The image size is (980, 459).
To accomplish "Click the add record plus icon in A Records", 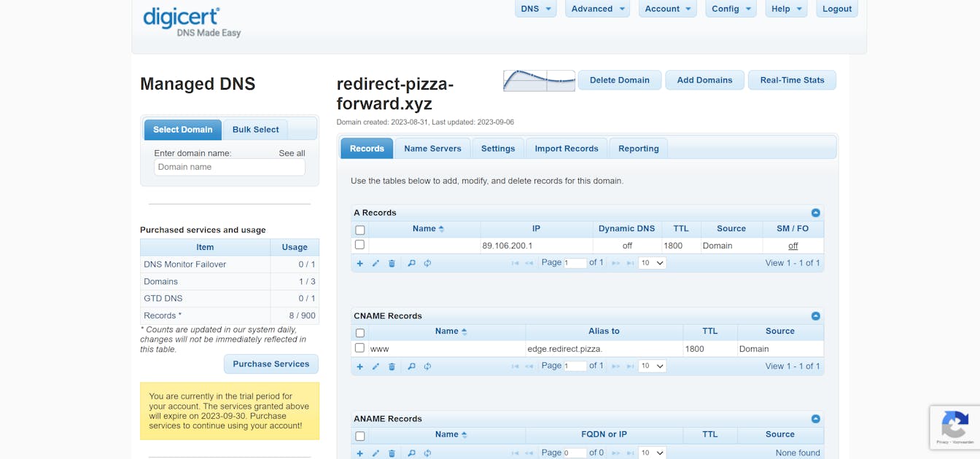I will tap(359, 263).
